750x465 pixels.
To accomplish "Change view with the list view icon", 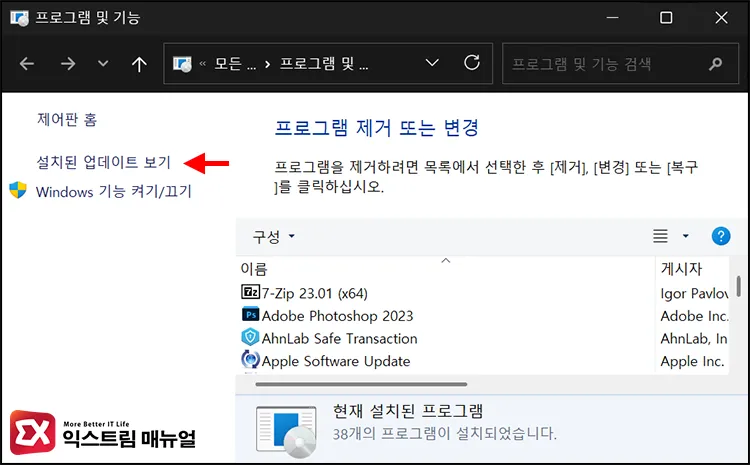I will pyautogui.click(x=661, y=236).
